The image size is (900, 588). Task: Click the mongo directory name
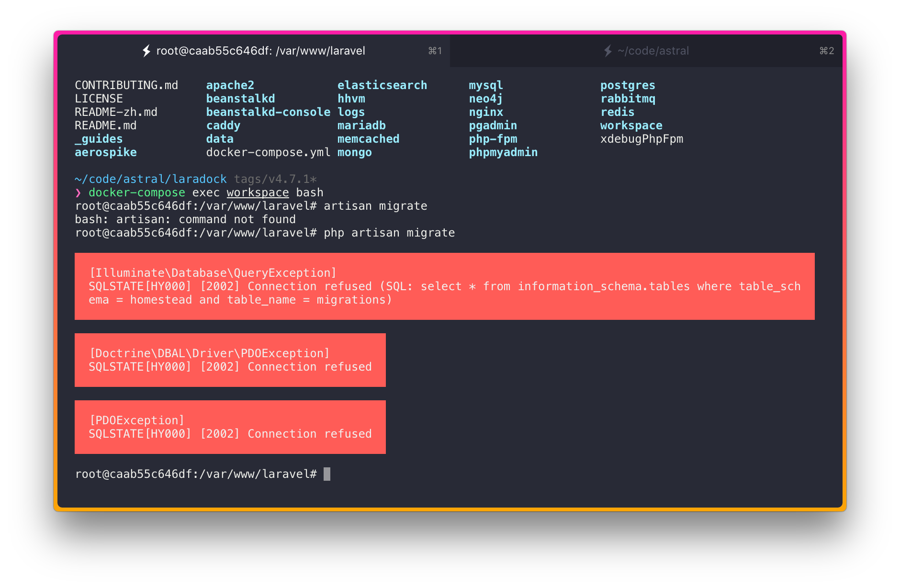tap(355, 152)
